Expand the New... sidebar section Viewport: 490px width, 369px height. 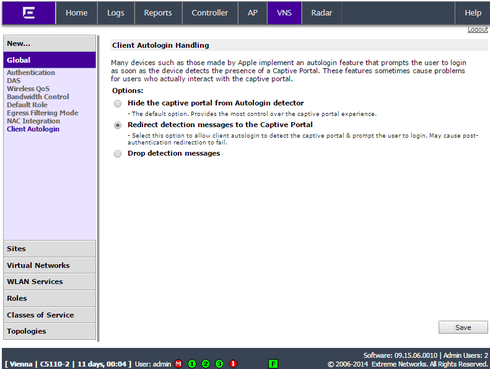pos(50,43)
